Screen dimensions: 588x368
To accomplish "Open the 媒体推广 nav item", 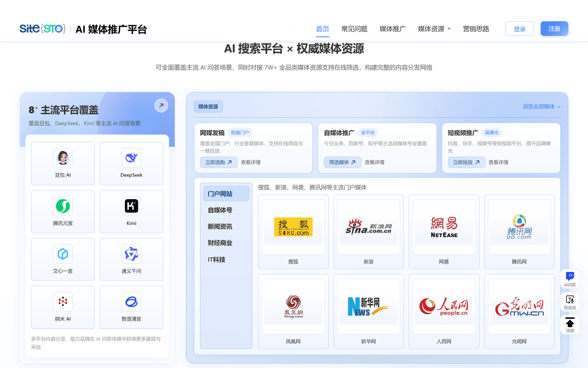I will pyautogui.click(x=393, y=29).
